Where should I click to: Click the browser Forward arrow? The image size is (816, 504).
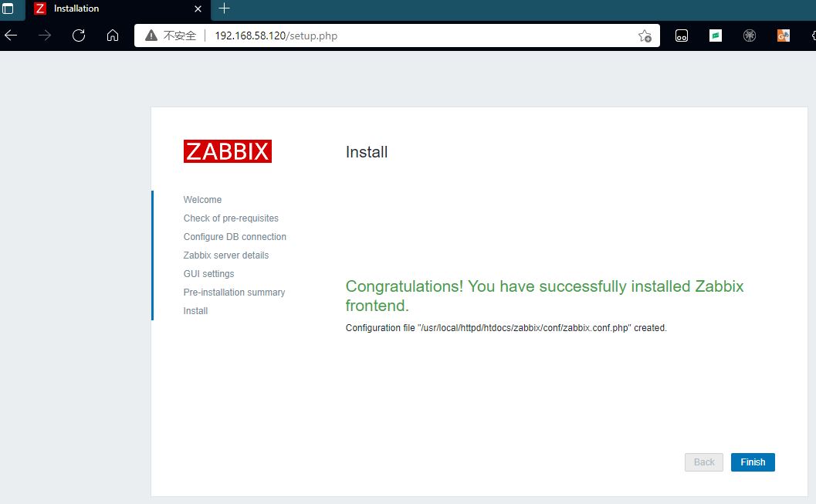coord(45,36)
